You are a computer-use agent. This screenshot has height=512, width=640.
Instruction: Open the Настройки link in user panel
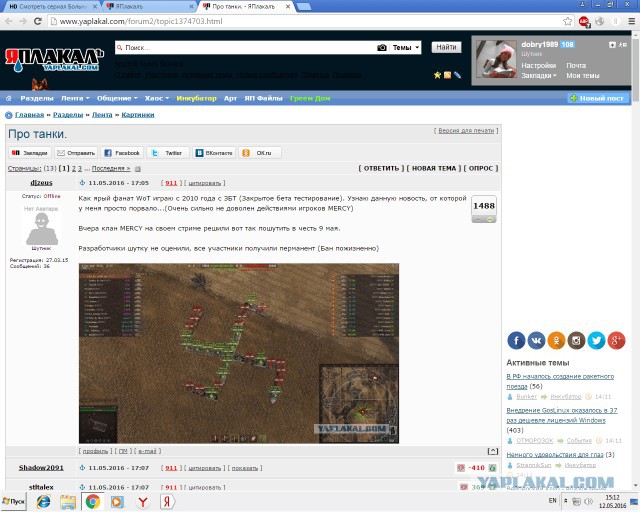pyautogui.click(x=538, y=65)
